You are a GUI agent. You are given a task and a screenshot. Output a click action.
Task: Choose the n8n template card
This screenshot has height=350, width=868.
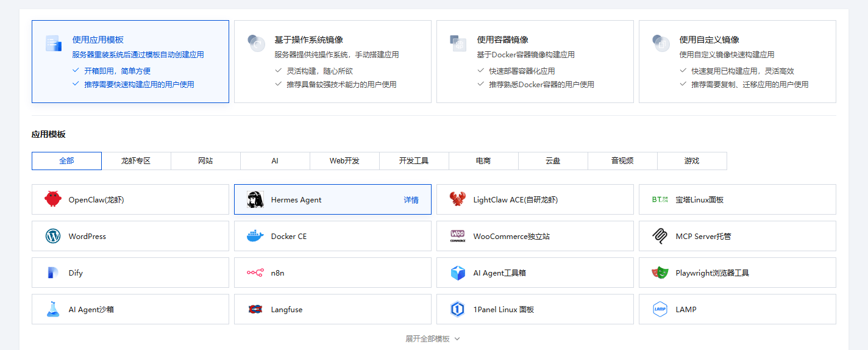(x=333, y=273)
